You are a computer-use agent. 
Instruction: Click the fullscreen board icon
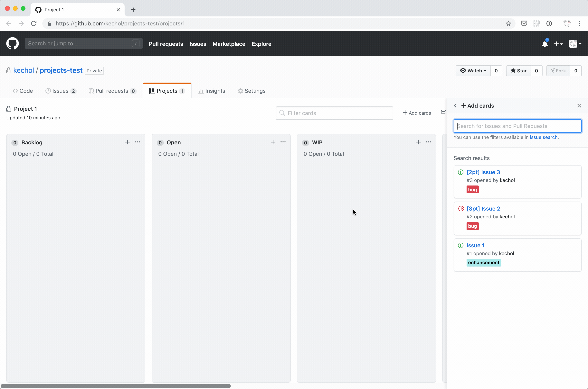tap(443, 113)
